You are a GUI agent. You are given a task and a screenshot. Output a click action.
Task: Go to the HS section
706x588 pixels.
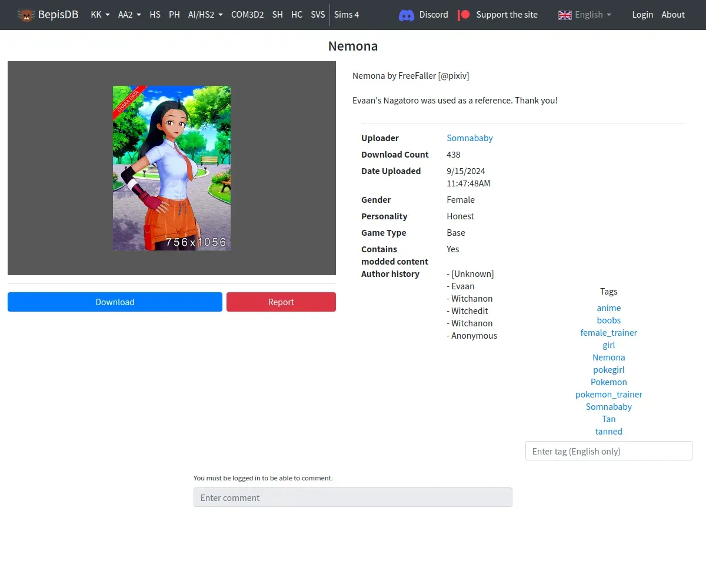[x=155, y=15]
